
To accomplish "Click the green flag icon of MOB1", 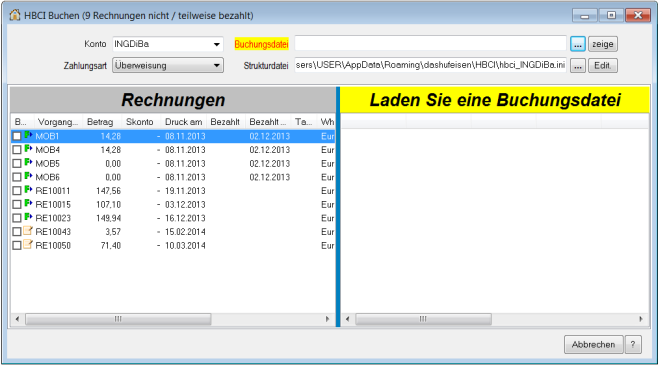I will (x=28, y=135).
